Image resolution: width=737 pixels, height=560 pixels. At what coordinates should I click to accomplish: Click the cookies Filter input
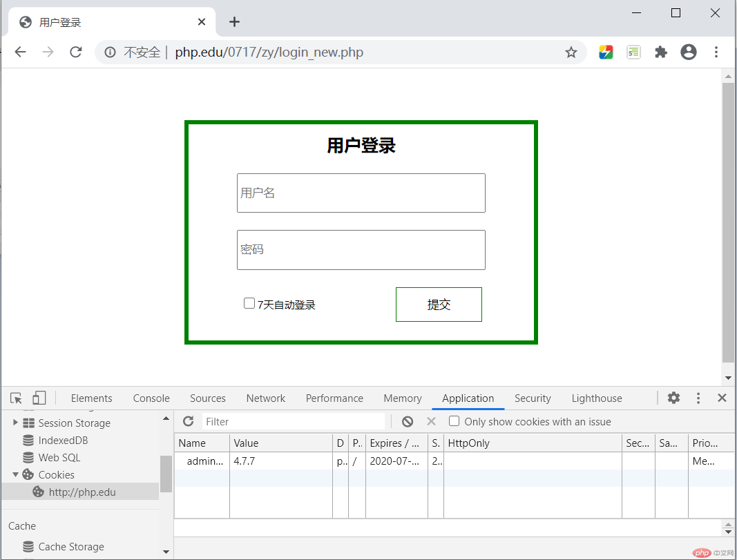pyautogui.click(x=294, y=421)
